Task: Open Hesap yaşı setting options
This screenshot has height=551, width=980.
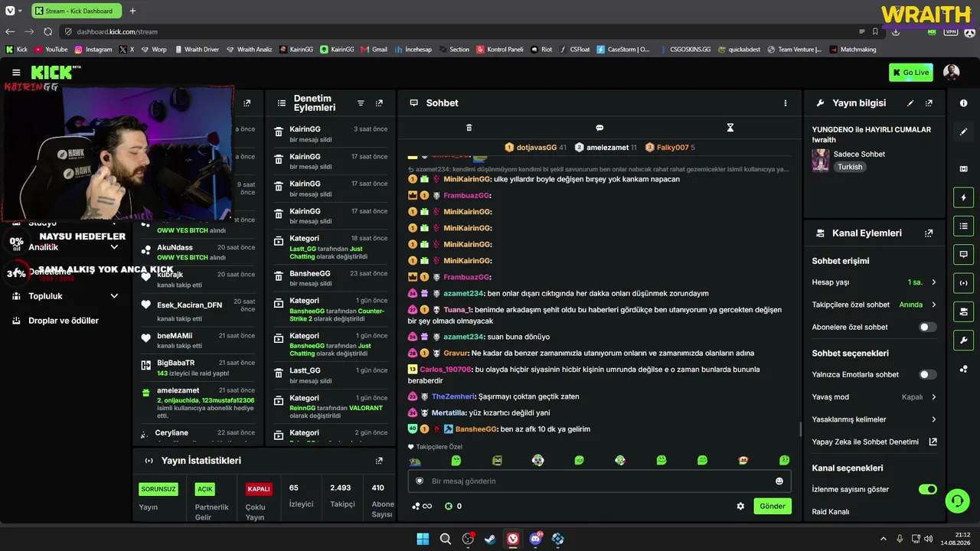Action: [x=874, y=282]
